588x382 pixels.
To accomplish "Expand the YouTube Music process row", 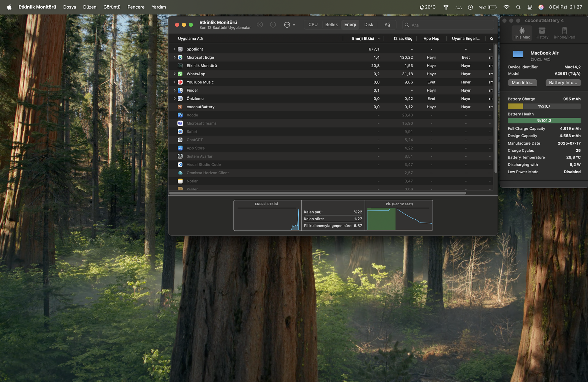I will tap(175, 82).
